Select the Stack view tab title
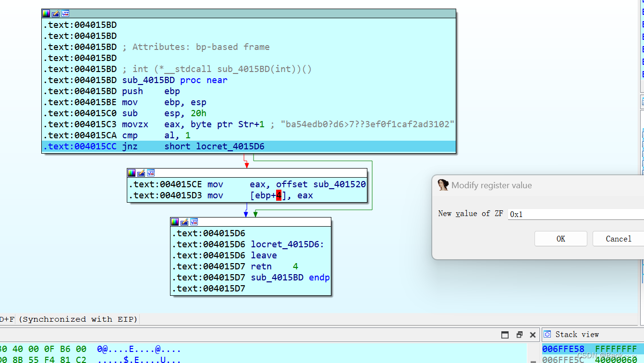The width and height of the screenshot is (644, 363). (577, 334)
